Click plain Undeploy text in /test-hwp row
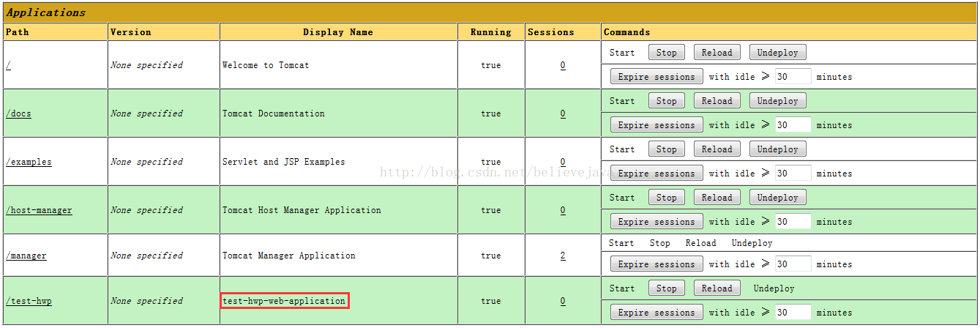The image size is (980, 328). 774,288
